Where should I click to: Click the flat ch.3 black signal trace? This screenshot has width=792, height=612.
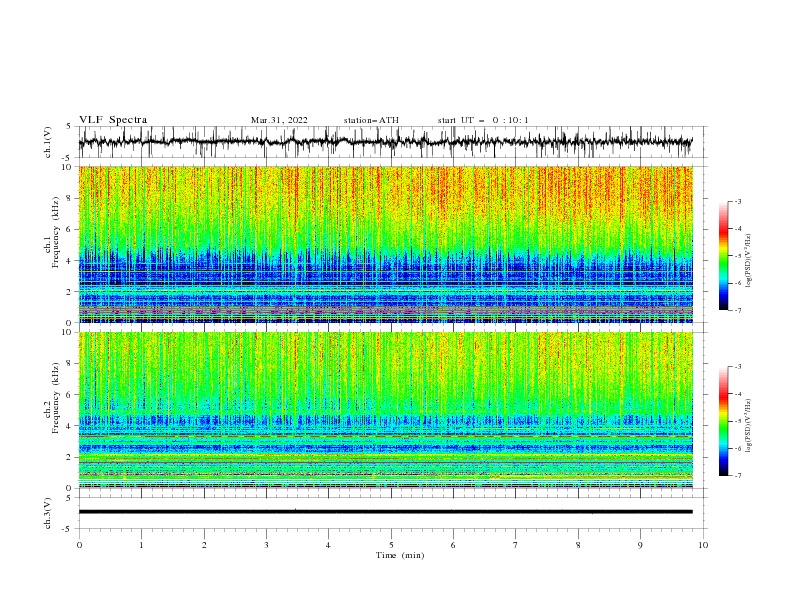pos(385,512)
